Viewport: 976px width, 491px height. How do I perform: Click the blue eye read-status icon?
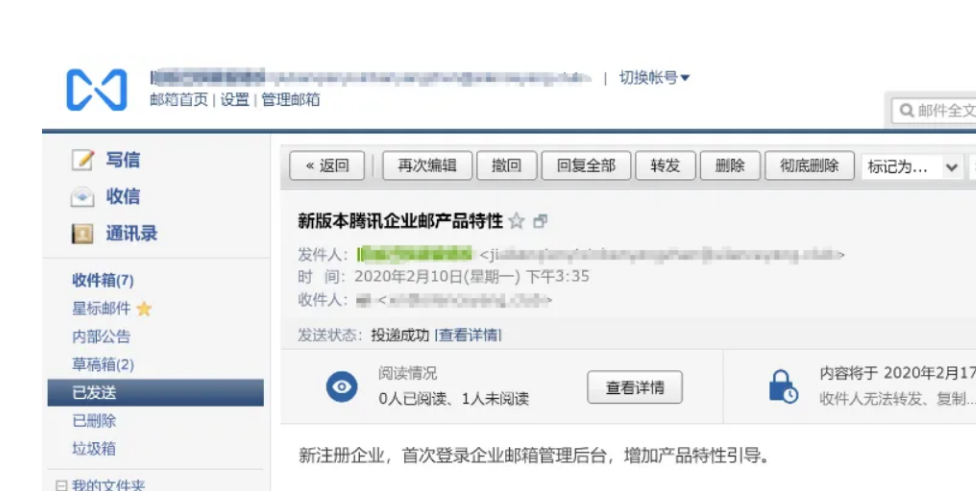pyautogui.click(x=342, y=386)
